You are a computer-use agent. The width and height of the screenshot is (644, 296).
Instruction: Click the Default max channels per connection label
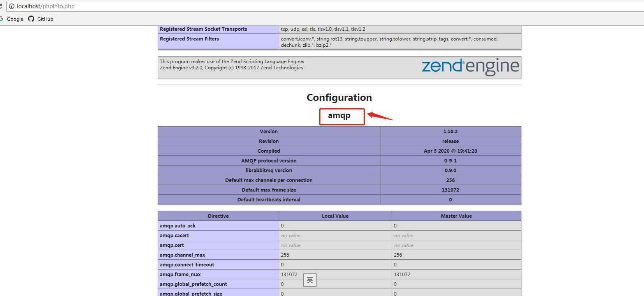click(x=269, y=180)
